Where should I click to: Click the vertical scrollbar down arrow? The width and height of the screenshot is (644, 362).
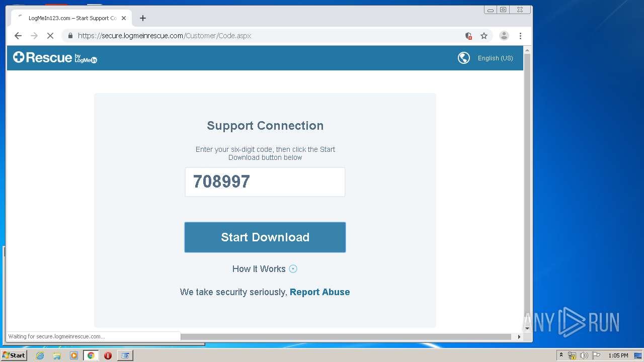point(527,328)
